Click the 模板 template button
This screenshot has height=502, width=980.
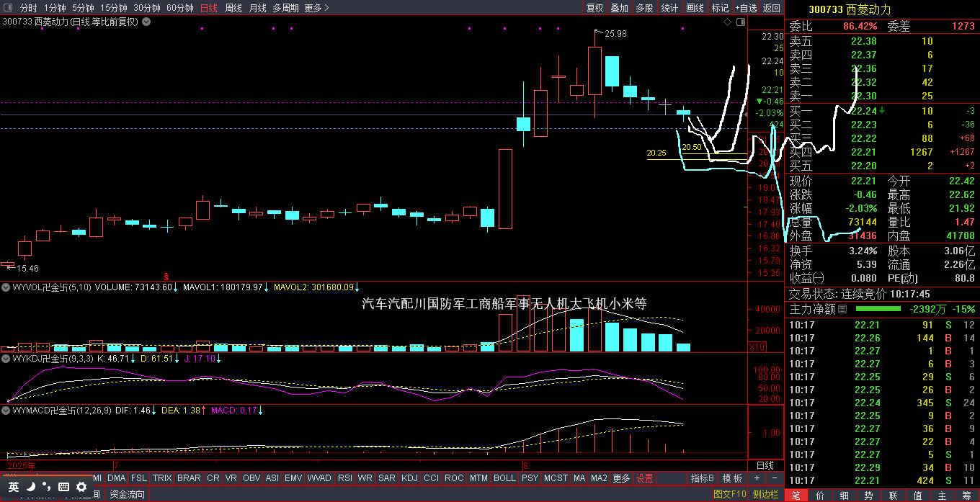click(732, 478)
